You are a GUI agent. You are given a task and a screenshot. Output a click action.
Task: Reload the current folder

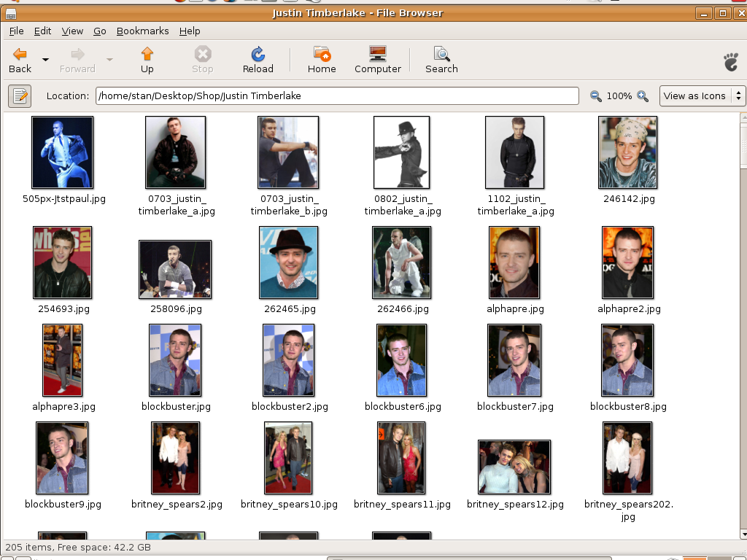click(258, 60)
